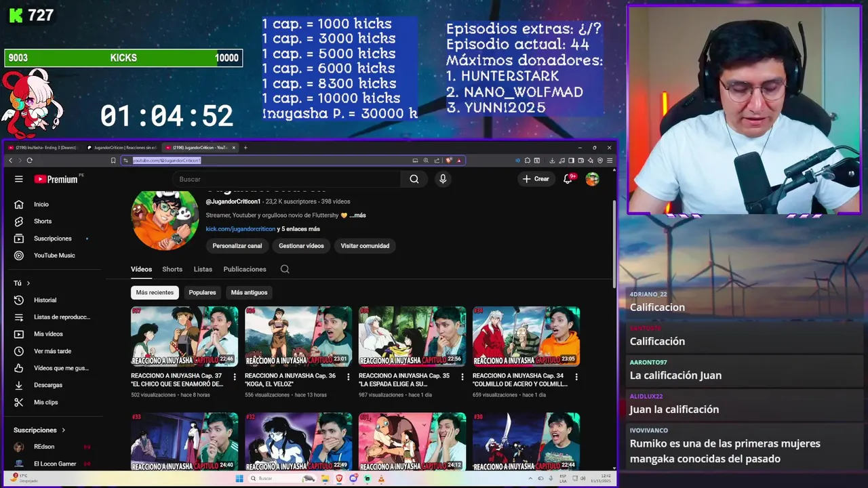The height and width of the screenshot is (488, 868).
Task: Click the YouTube Buscar search field
Action: 288,179
